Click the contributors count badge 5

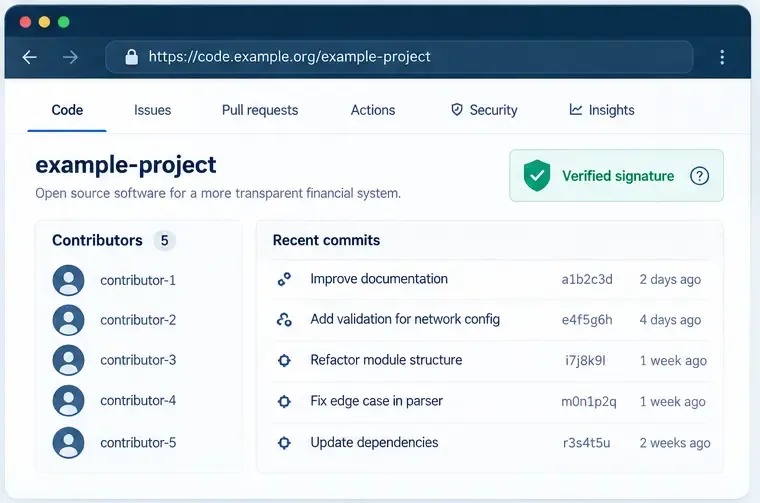point(164,240)
